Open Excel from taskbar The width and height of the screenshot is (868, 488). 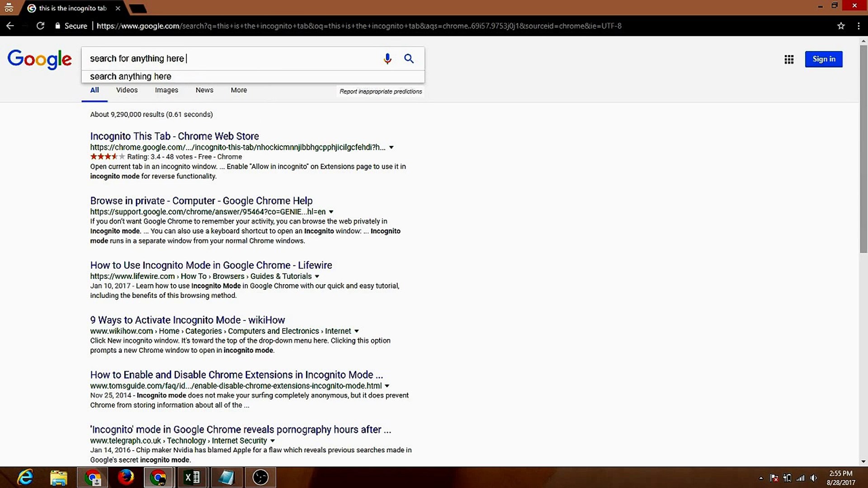(x=192, y=477)
